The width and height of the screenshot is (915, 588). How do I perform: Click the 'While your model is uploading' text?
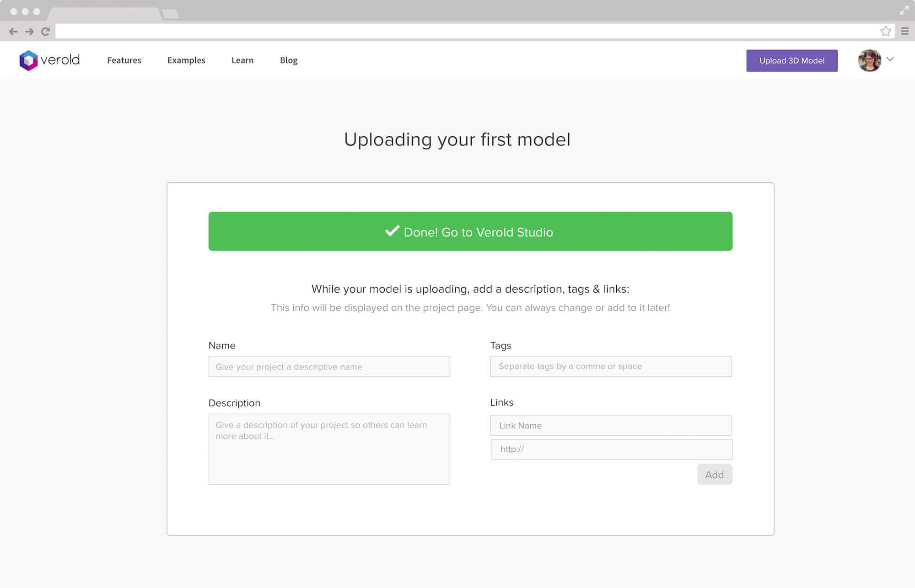pyautogui.click(x=470, y=289)
